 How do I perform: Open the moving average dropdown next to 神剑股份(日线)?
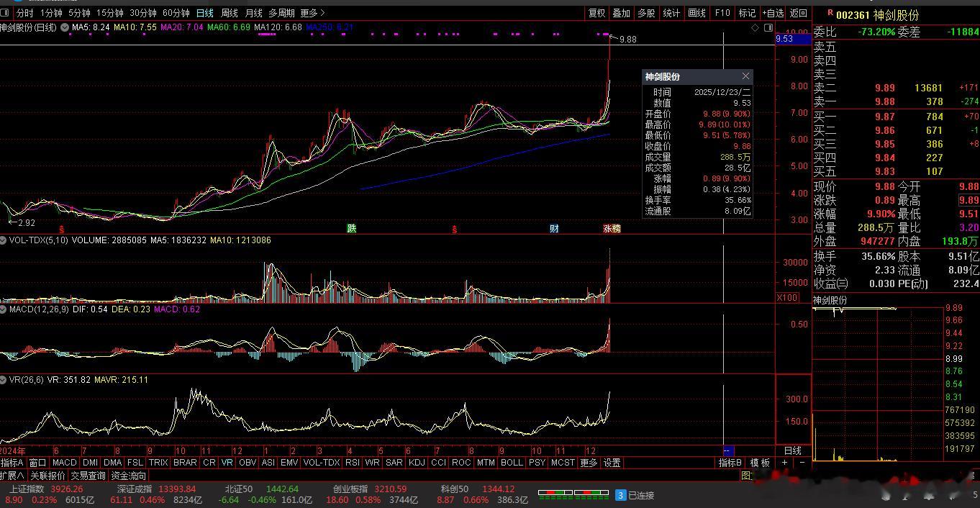click(x=65, y=27)
